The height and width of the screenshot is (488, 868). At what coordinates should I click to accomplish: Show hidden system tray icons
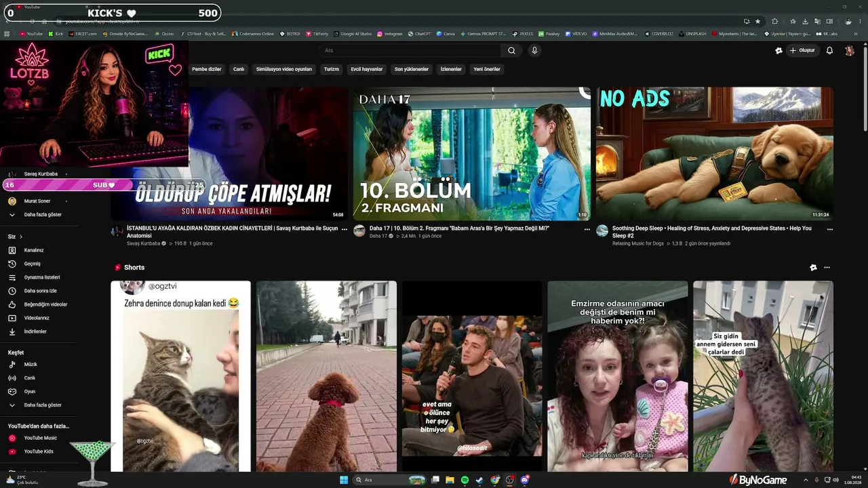click(x=806, y=480)
